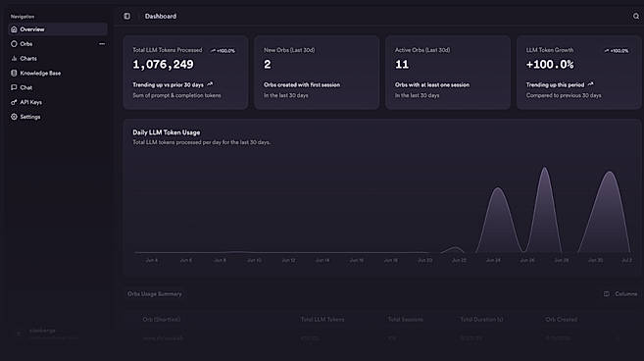Screen dimensions: 644x361
Task: Click the API Keys key icon
Action: click(14, 102)
